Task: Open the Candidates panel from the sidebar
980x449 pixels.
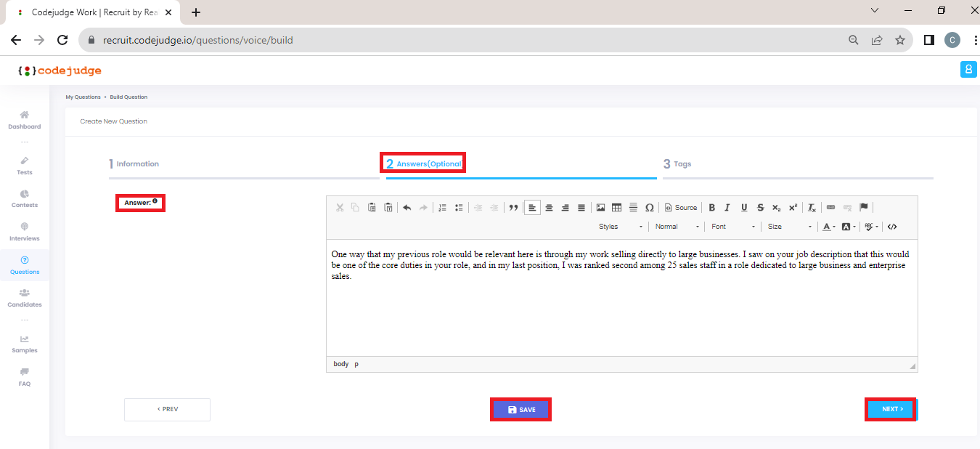Action: click(x=24, y=298)
